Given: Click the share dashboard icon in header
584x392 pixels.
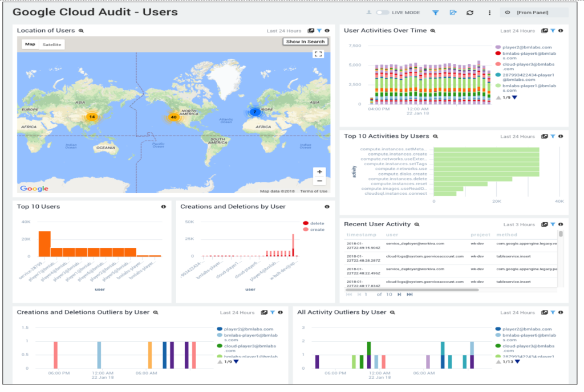Looking at the screenshot, I should click(x=452, y=13).
